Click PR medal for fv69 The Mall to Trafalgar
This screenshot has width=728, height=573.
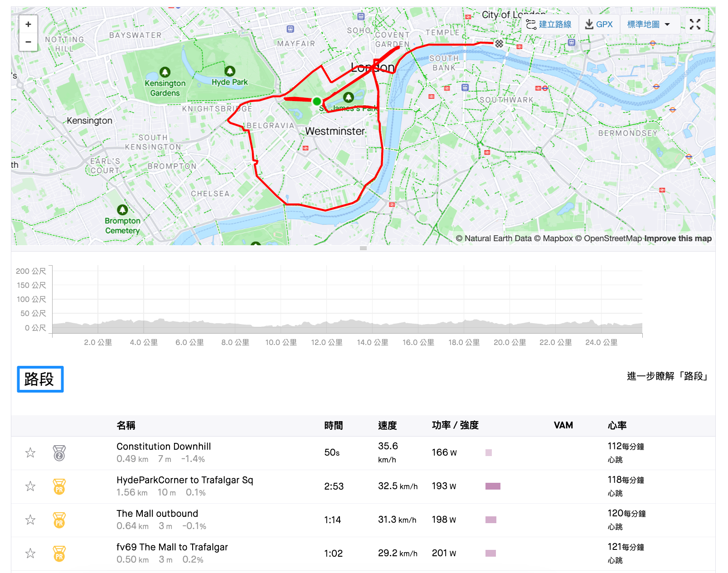[x=59, y=554]
